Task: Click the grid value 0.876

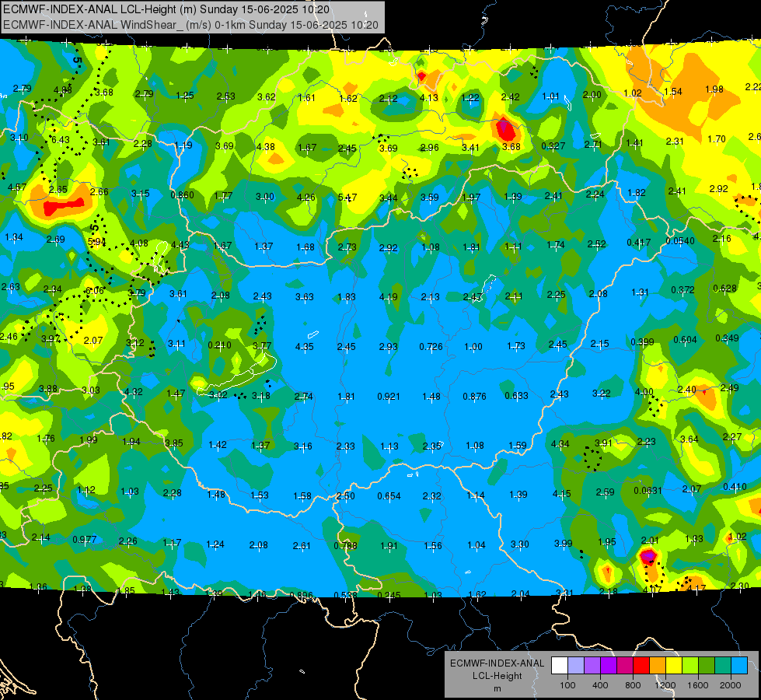Action: (x=474, y=396)
